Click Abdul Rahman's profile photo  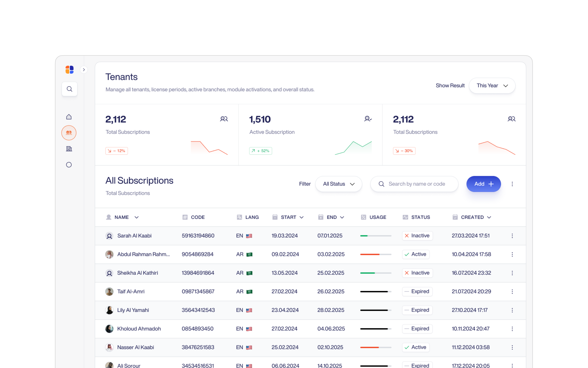point(109,254)
